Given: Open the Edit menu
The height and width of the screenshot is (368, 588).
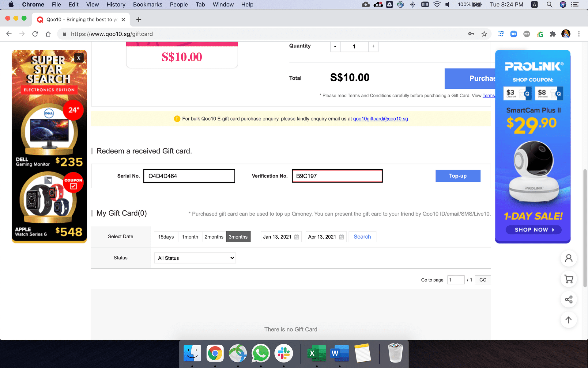Looking at the screenshot, I should (x=73, y=5).
